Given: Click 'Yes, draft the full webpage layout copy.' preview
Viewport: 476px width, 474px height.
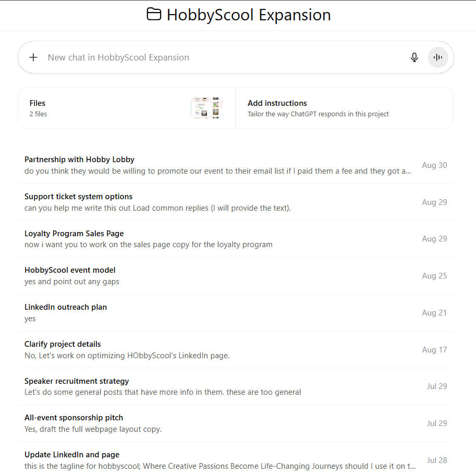Looking at the screenshot, I should tap(93, 429).
